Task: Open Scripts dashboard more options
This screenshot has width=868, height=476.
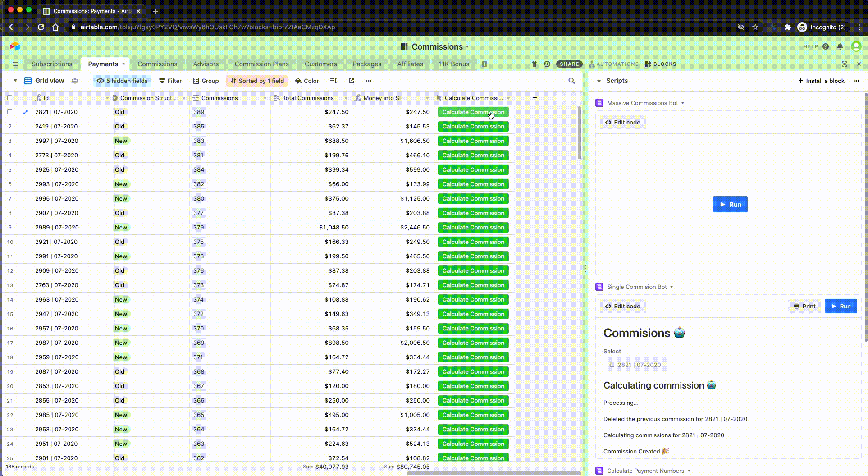Action: [x=856, y=81]
